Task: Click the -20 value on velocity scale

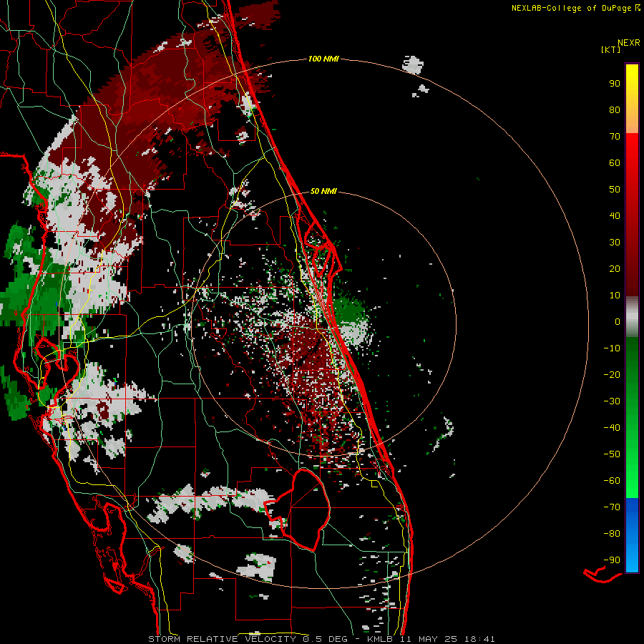Action: [x=612, y=375]
